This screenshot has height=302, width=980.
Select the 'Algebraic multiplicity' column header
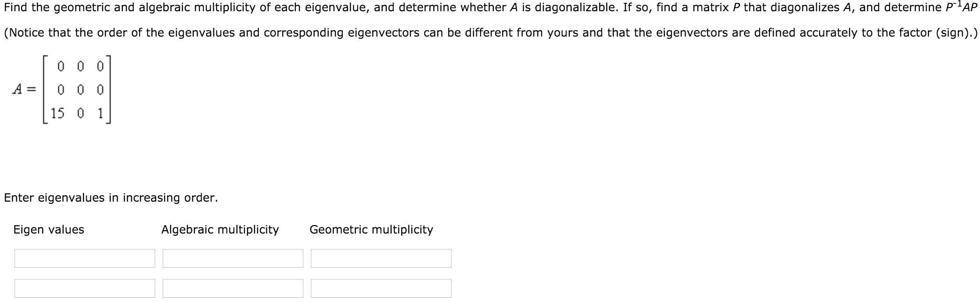click(x=220, y=229)
